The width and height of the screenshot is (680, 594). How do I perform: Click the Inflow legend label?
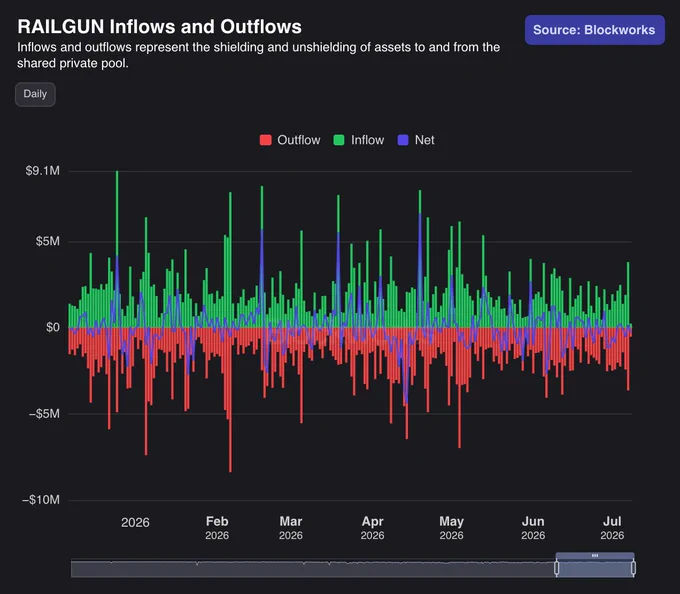click(x=367, y=140)
